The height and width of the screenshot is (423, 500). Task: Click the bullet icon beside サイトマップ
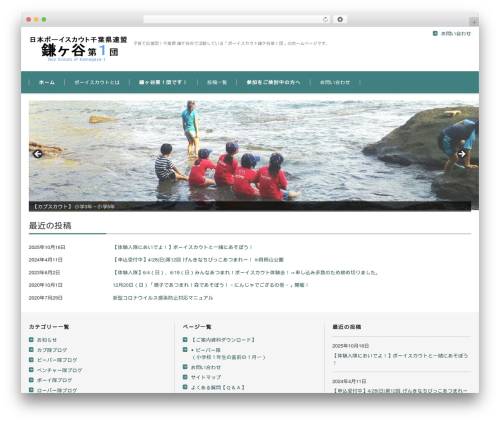click(185, 377)
